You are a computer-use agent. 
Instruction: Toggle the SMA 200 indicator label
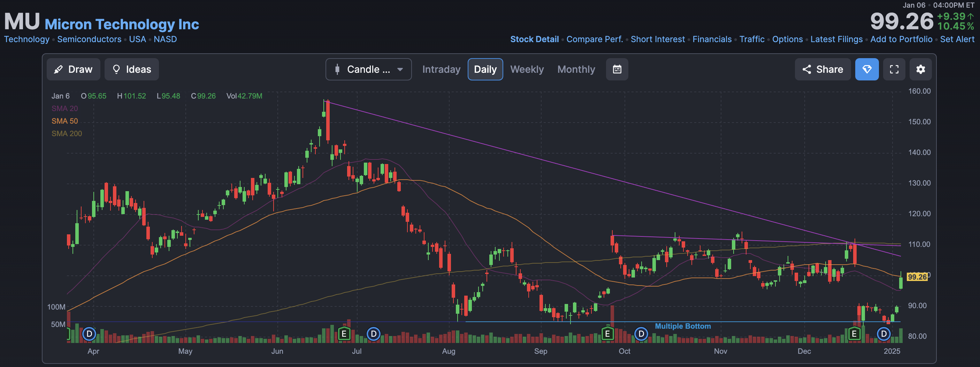coord(67,133)
